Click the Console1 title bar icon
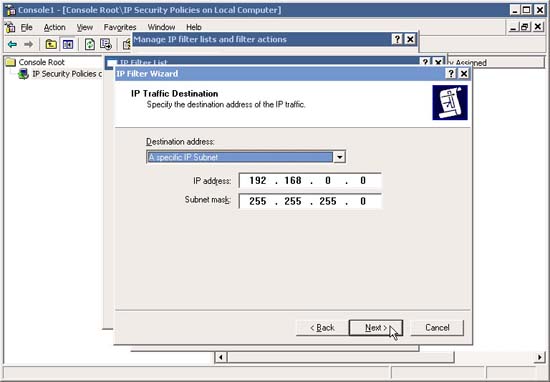The width and height of the screenshot is (550, 382). tap(11, 10)
